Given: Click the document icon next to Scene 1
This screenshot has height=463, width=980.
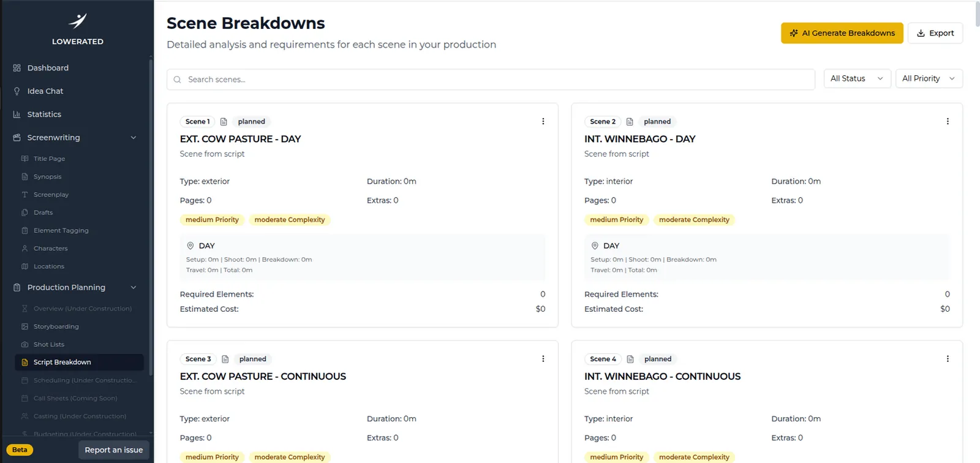Looking at the screenshot, I should coord(224,122).
